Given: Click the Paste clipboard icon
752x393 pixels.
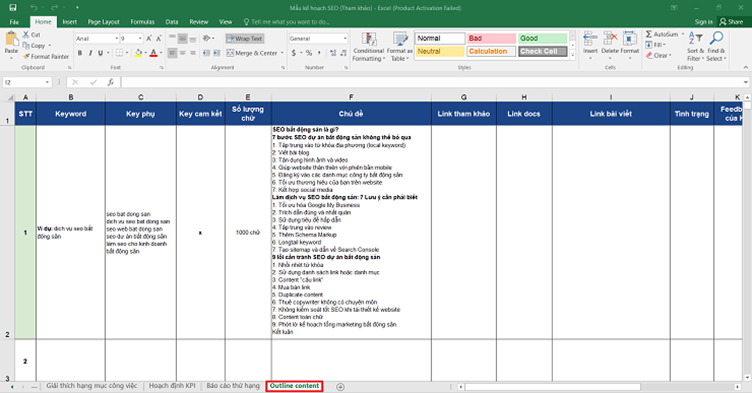Looking at the screenshot, I should 11,39.
